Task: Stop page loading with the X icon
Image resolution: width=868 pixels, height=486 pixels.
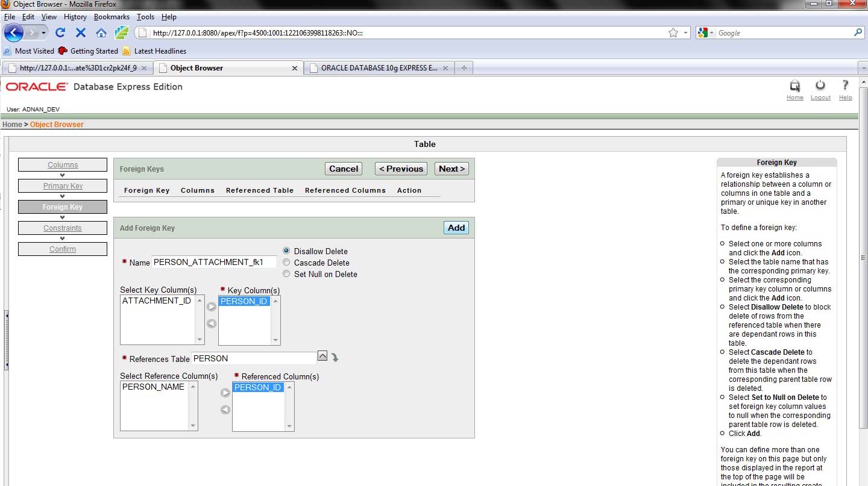Action: 80,33
